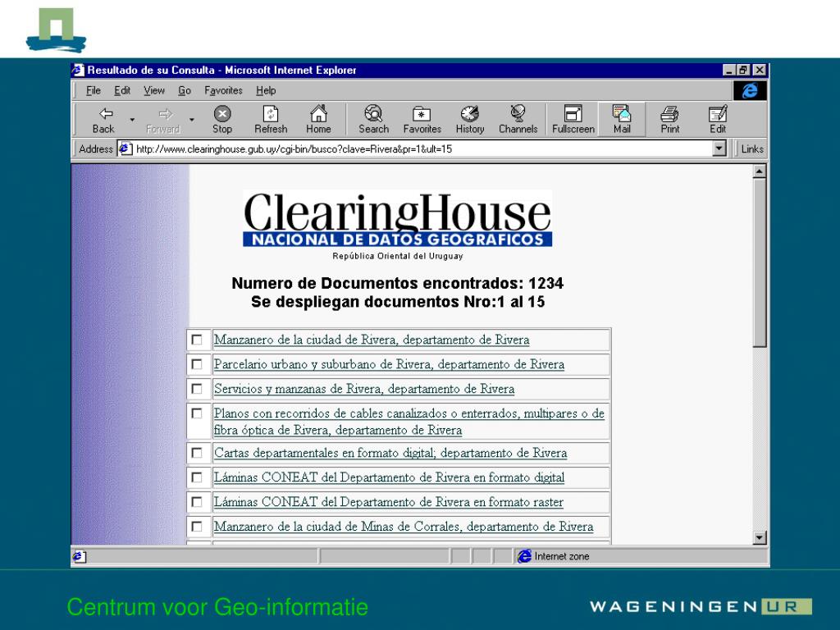Viewport: 840px width, 630px height.
Task: Expand the Links toolbar
Action: point(751,149)
